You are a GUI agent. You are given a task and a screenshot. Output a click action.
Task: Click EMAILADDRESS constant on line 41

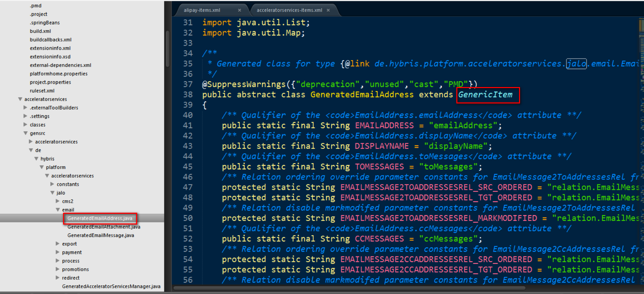pyautogui.click(x=384, y=126)
